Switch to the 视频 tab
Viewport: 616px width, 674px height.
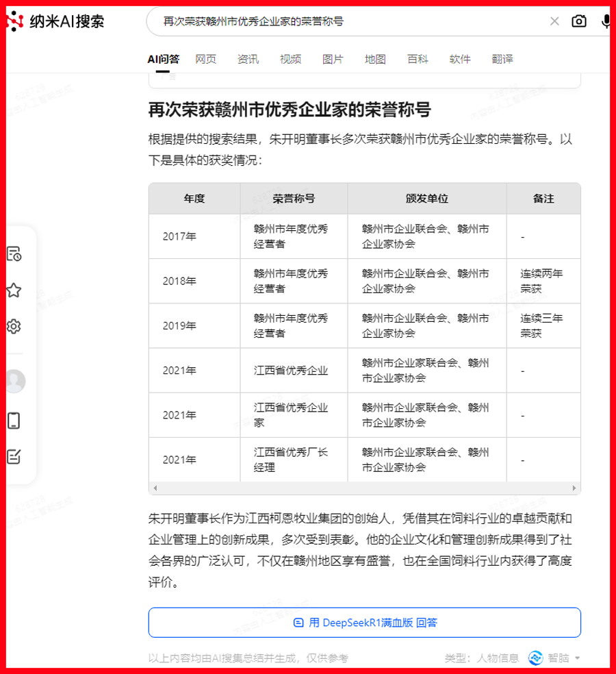[x=290, y=60]
